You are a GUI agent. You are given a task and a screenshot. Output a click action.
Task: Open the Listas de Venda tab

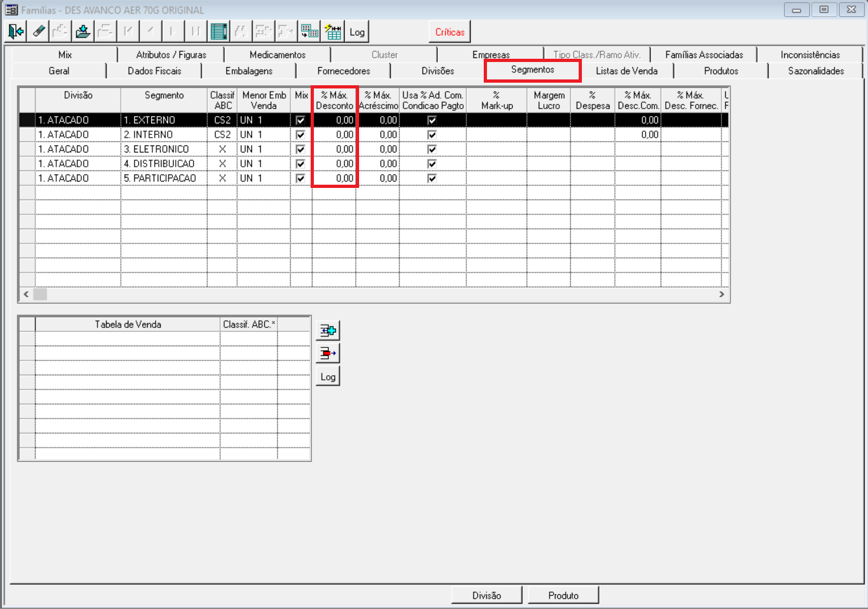pos(626,71)
